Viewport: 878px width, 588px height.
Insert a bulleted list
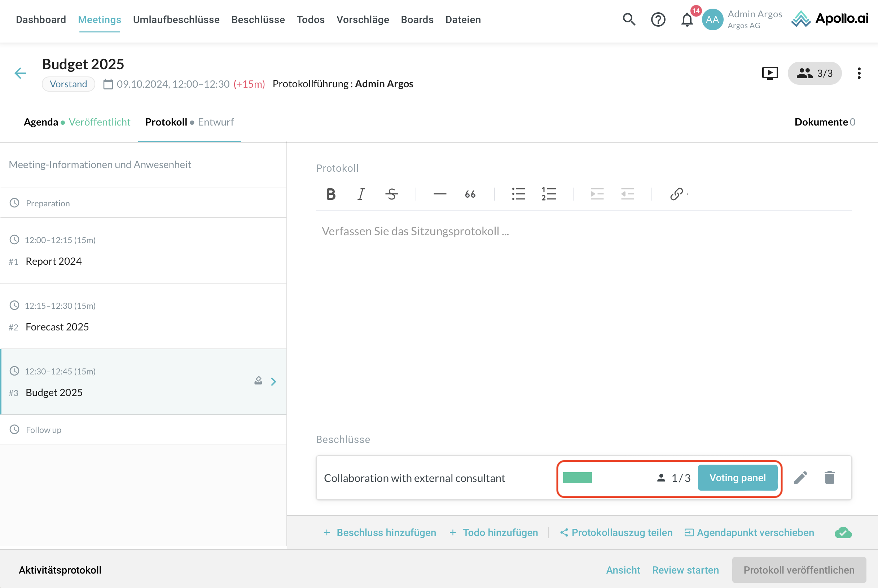[518, 194]
